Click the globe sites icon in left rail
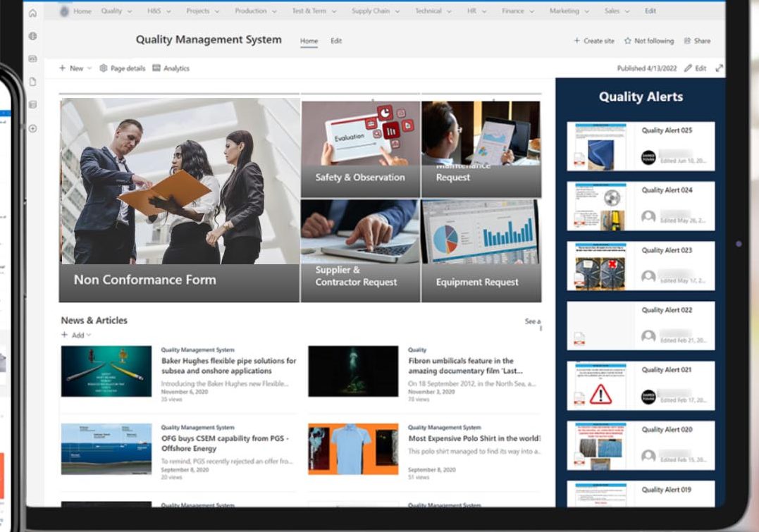Image resolution: width=759 pixels, height=532 pixels. point(33,36)
